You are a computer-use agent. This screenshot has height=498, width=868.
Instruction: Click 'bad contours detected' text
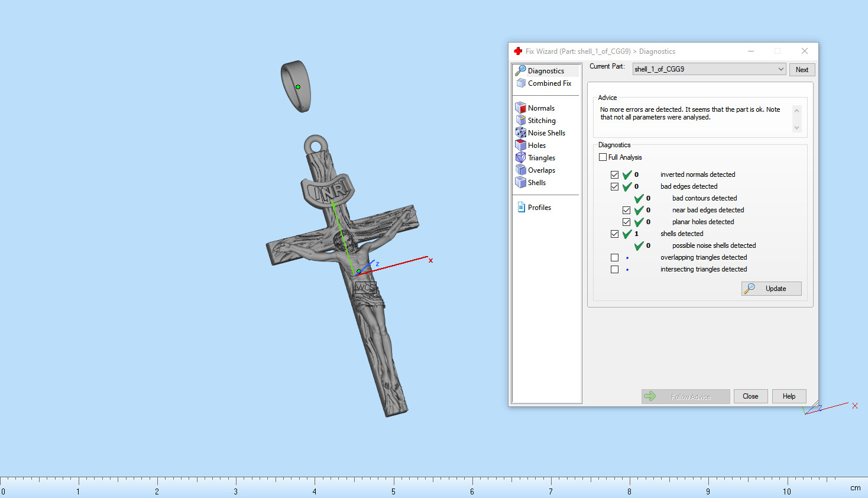pyautogui.click(x=704, y=198)
